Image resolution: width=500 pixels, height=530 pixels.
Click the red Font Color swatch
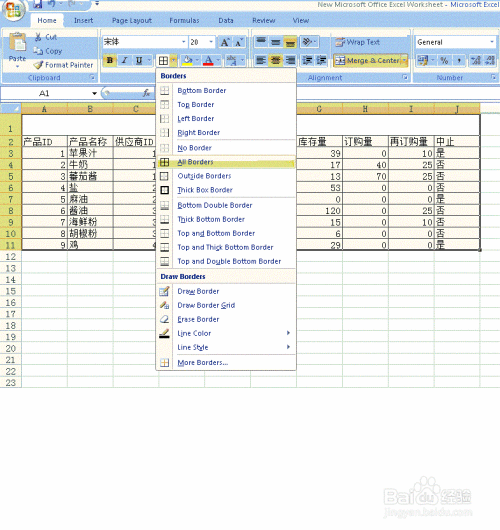(x=209, y=61)
